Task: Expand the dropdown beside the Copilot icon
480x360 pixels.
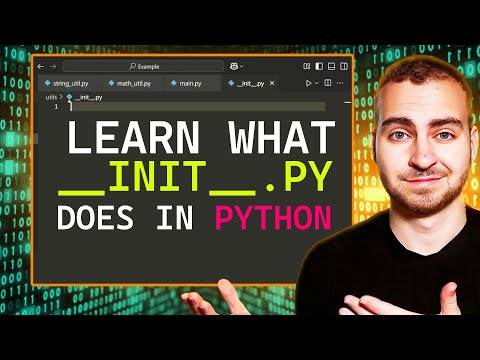Action: pyautogui.click(x=242, y=67)
